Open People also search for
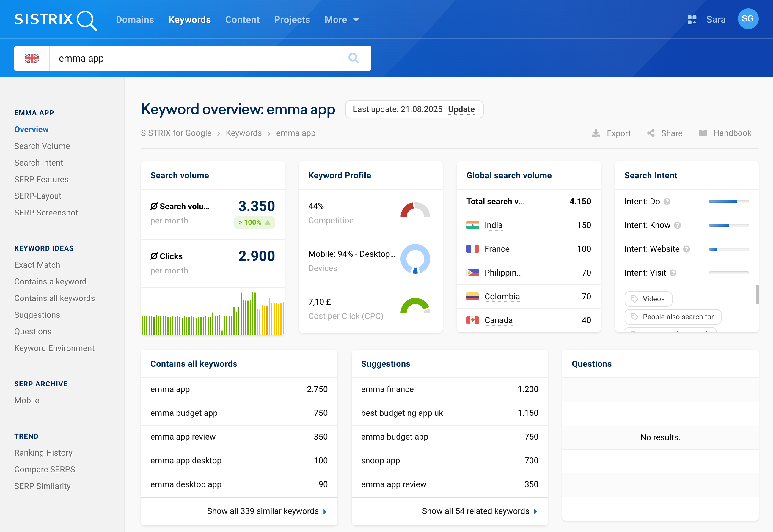 pyautogui.click(x=673, y=317)
